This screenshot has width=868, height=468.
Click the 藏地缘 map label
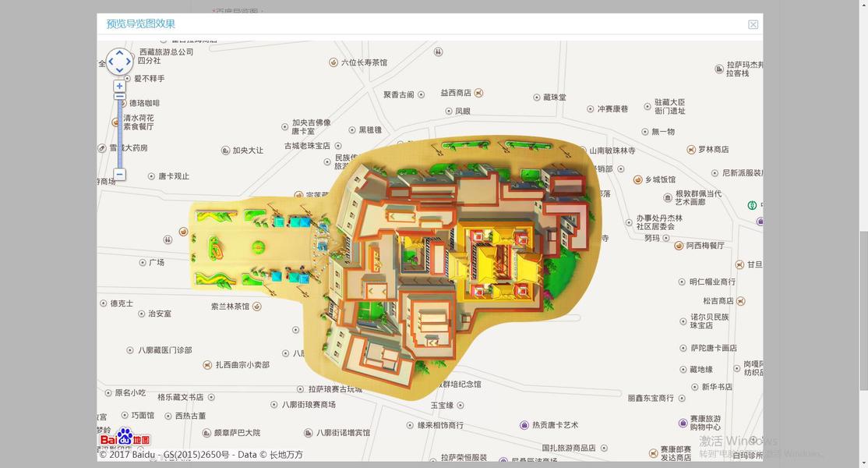point(700,370)
